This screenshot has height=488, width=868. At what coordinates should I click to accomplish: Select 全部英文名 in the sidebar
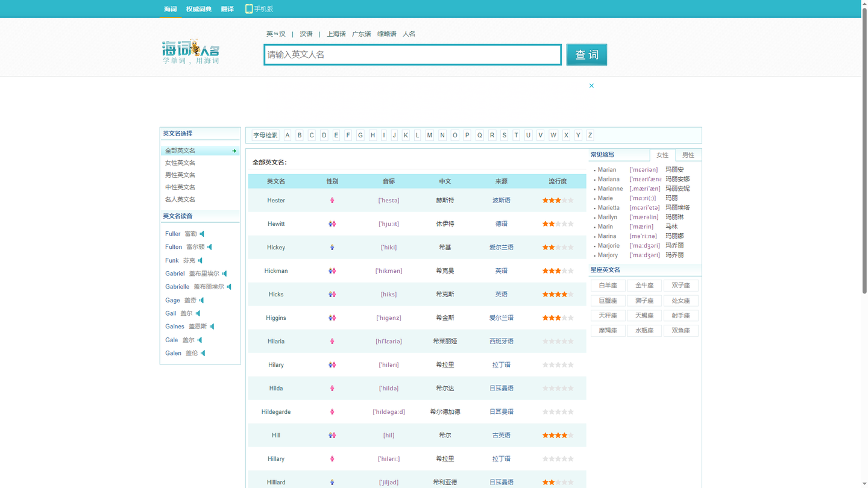(x=200, y=151)
